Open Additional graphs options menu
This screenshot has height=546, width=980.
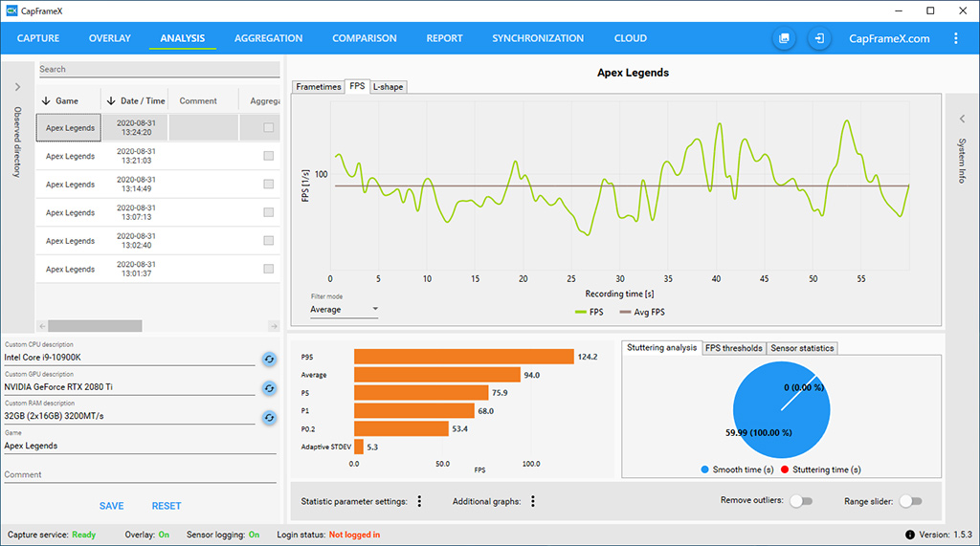[x=532, y=501]
